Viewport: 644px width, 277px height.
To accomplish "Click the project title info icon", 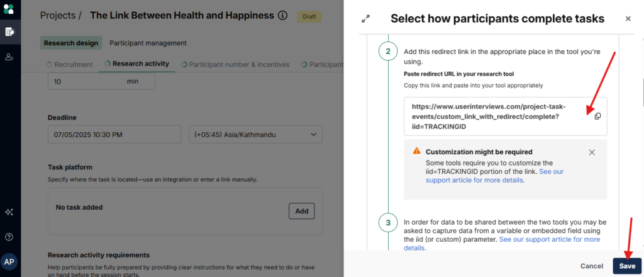I will (x=282, y=15).
